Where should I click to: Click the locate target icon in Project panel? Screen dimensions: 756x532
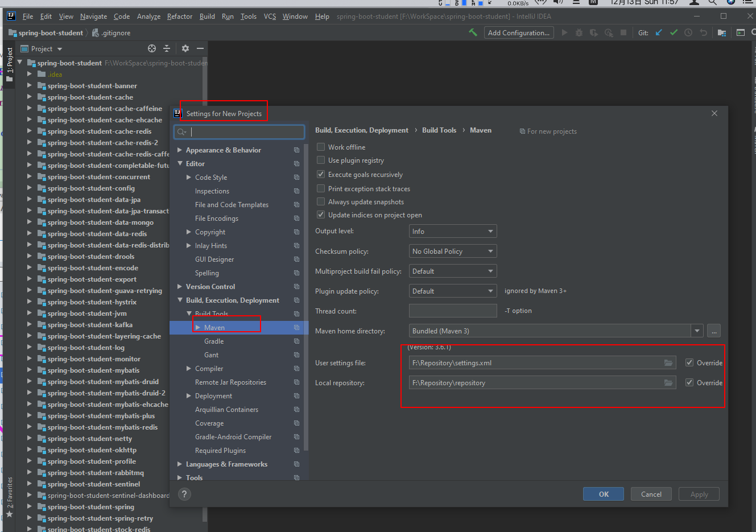[x=152, y=48]
